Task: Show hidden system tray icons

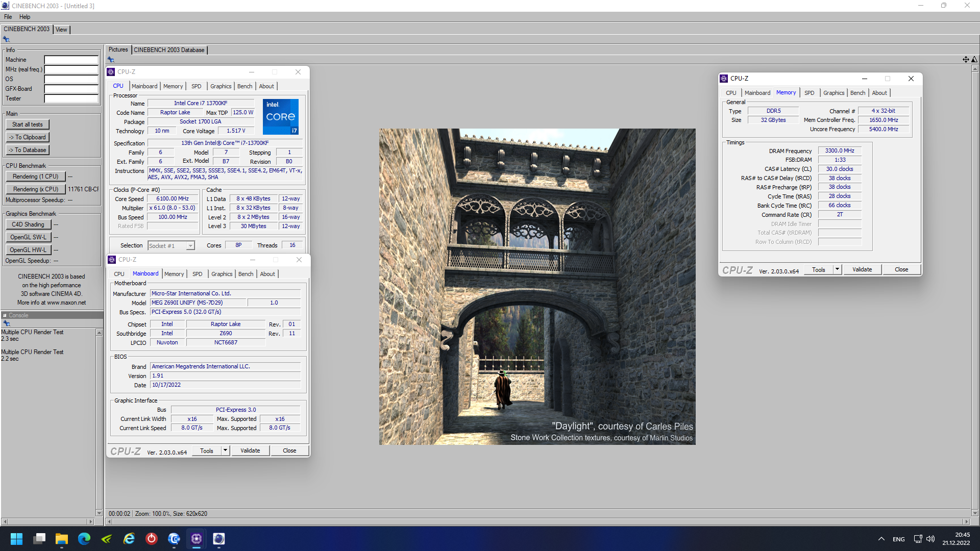Action: pos(881,539)
